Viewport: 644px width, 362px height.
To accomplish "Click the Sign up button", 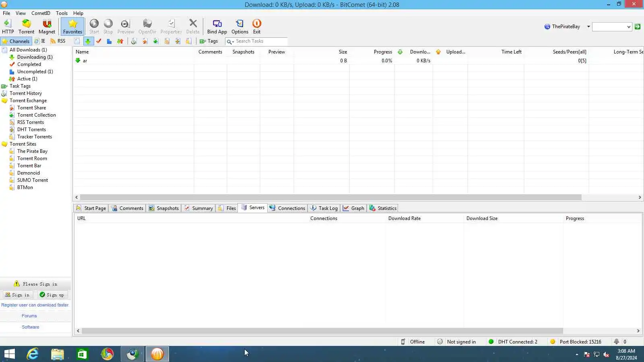I will 52,295.
